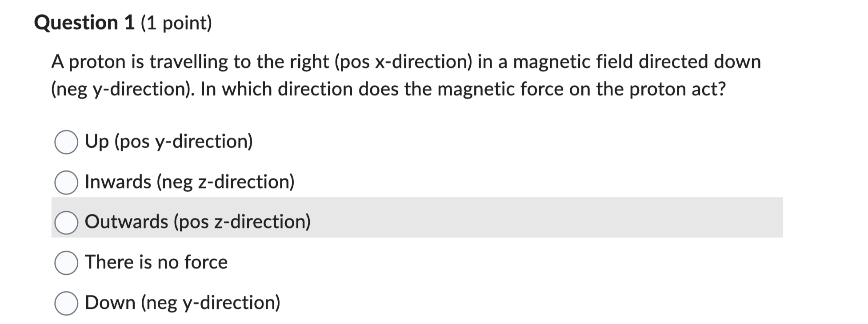Click the 'Up (pos y-direction)' option label
Screen dimensions: 868x324
click(169, 142)
